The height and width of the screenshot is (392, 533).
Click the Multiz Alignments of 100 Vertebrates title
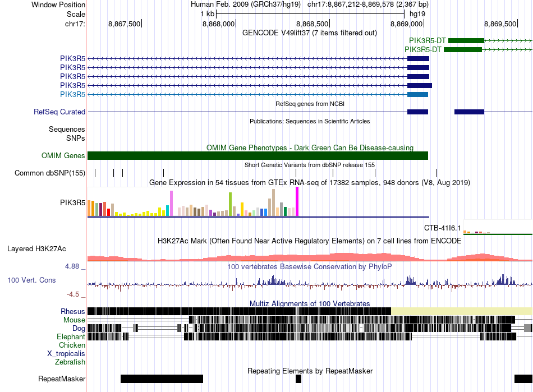click(310, 304)
